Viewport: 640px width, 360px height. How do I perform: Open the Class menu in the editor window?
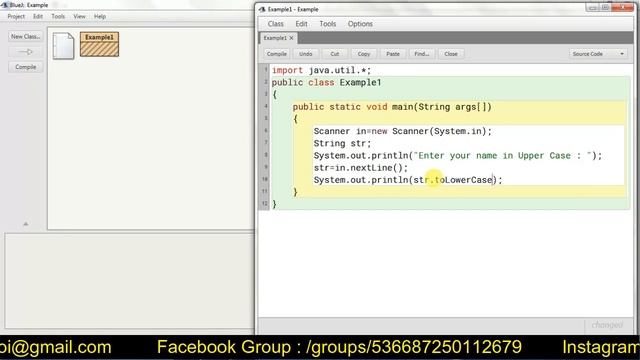click(276, 24)
